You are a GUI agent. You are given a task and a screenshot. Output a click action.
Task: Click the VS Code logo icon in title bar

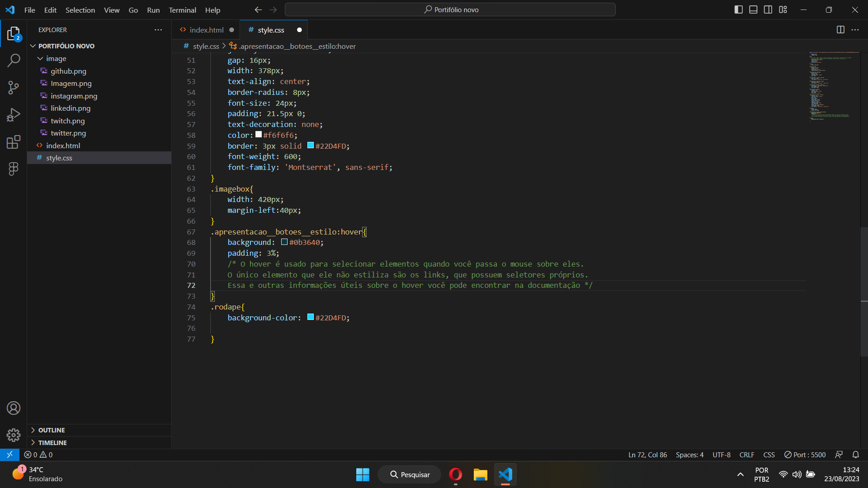click(x=10, y=9)
